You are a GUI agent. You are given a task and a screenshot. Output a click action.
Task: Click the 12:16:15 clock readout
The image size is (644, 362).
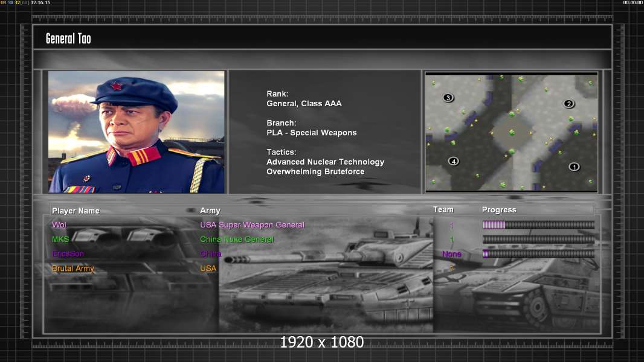40,2
